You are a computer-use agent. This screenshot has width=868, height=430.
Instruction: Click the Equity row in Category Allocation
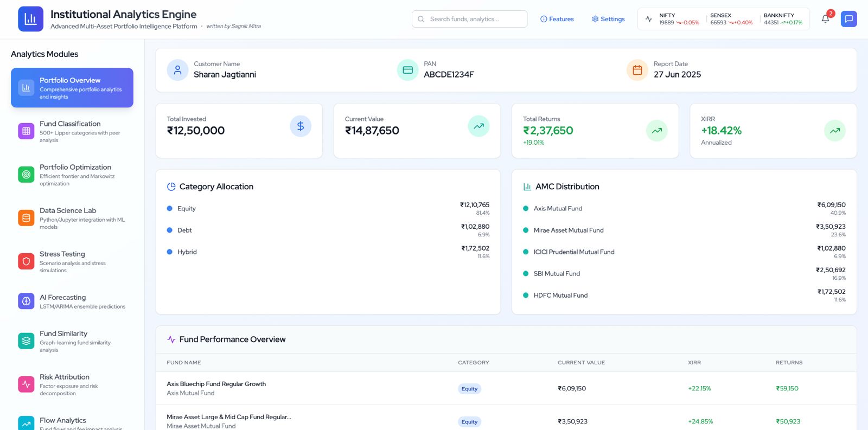[328, 209]
